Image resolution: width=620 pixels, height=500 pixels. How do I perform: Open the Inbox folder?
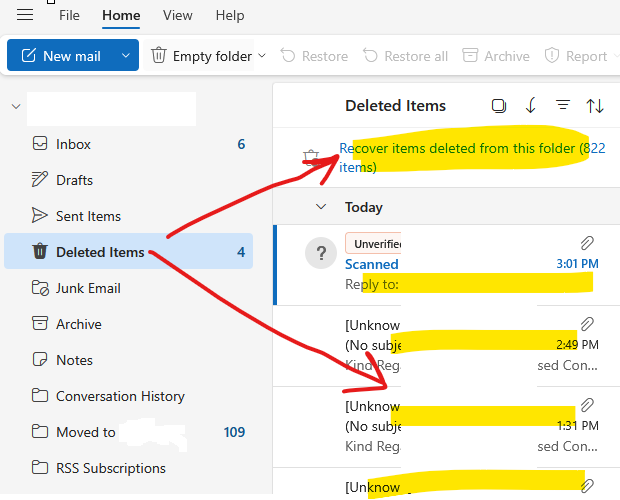pos(129,144)
